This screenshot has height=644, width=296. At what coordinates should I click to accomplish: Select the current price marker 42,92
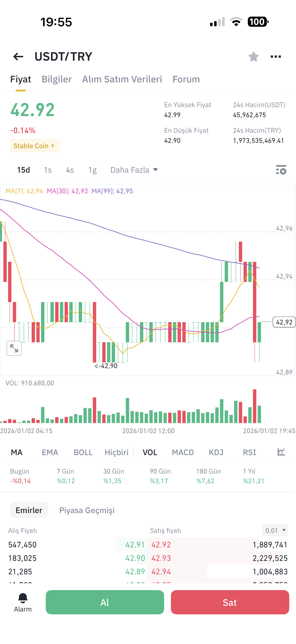pyautogui.click(x=284, y=322)
